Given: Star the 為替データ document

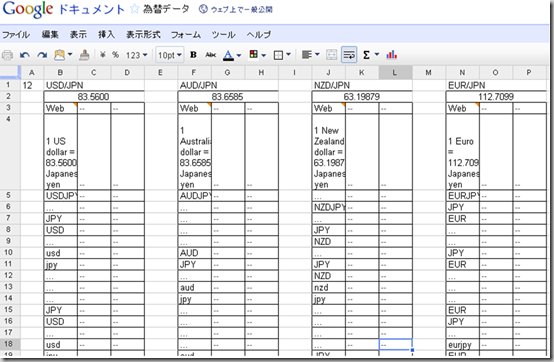Looking at the screenshot, I should tap(134, 9).
